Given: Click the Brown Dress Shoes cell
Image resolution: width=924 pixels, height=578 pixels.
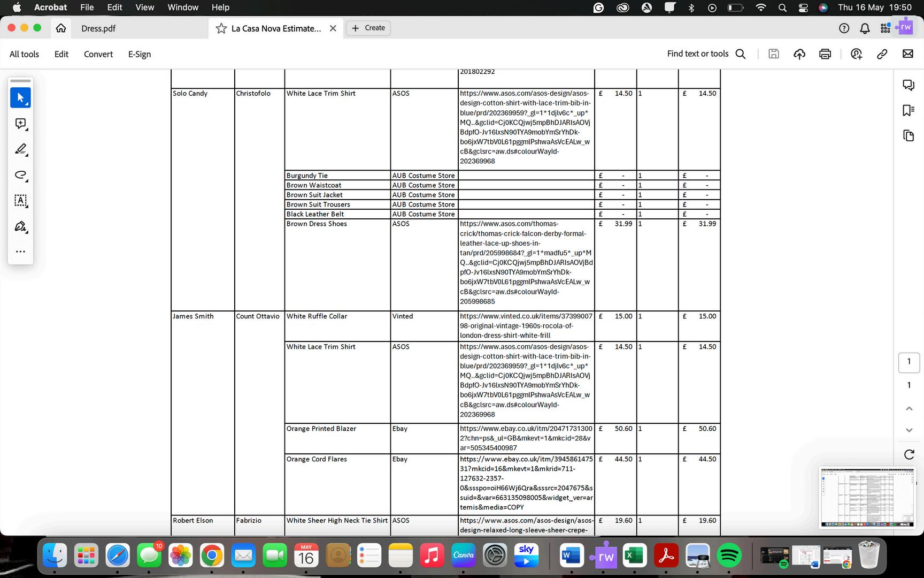Looking at the screenshot, I should [337, 265].
